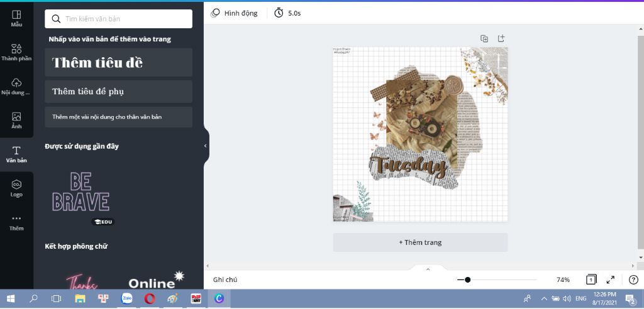The height and width of the screenshot is (309, 644).
Task: Expand the page thumbnails with the chevron
Action: tap(428, 269)
